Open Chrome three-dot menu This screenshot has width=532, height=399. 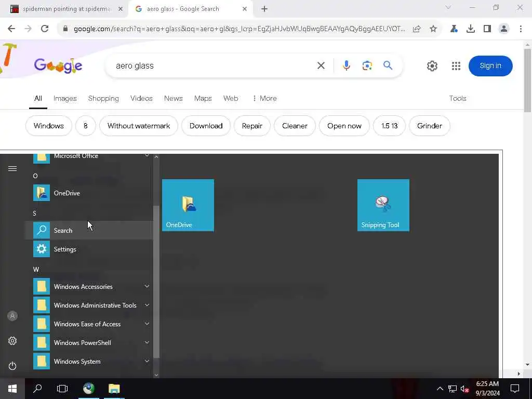click(521, 29)
